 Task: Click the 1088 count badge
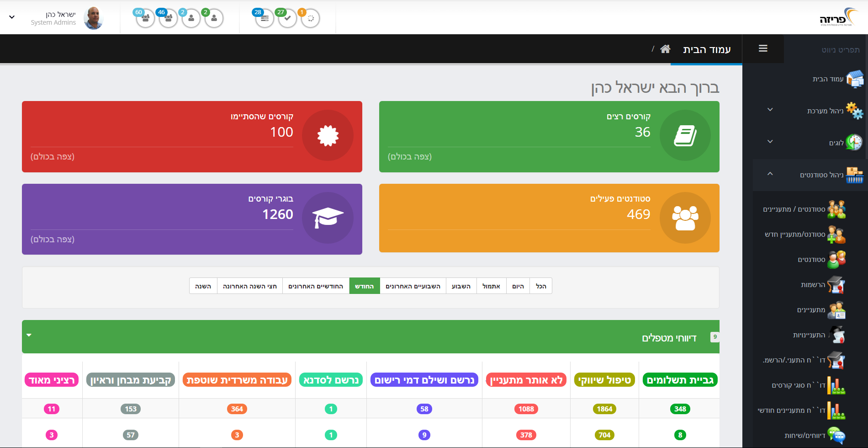[x=526, y=409]
